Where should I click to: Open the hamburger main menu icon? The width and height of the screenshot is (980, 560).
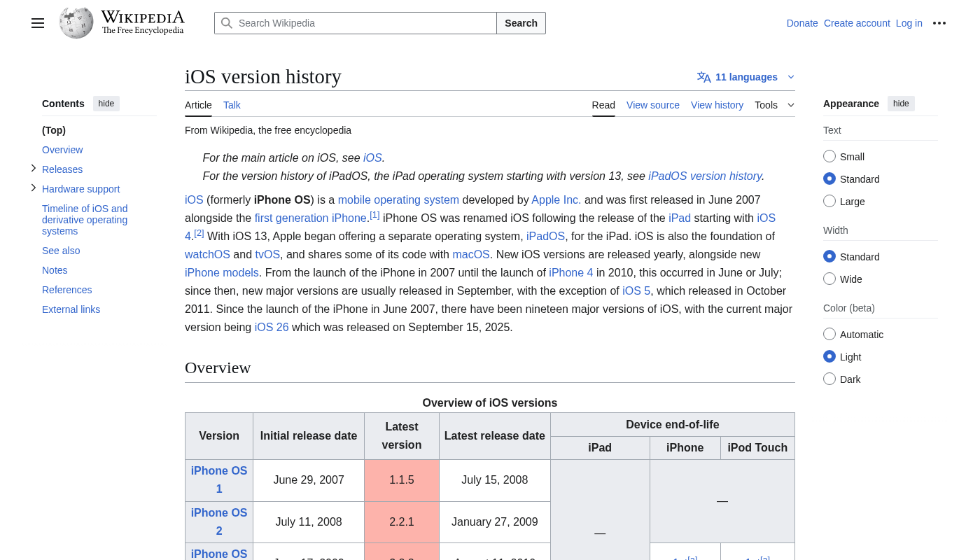click(x=38, y=23)
